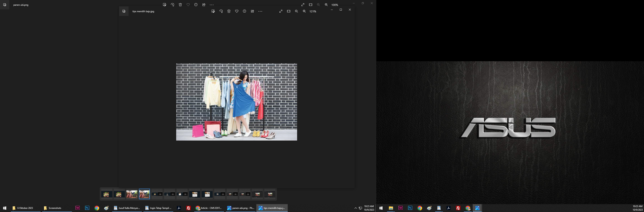This screenshot has width=644, height=212.
Task: Open Edit image in the panen ubi window
Action: (x=164, y=5)
